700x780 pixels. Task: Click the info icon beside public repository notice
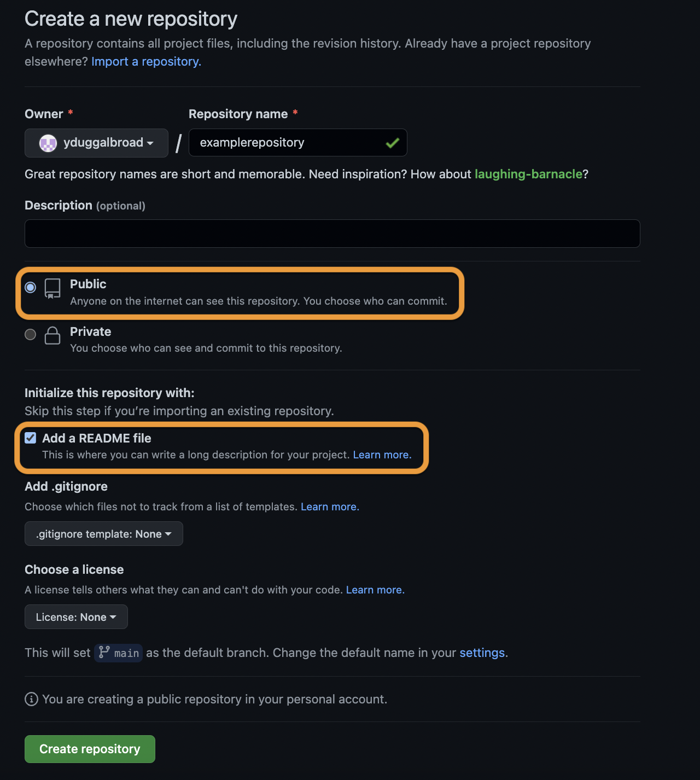32,699
